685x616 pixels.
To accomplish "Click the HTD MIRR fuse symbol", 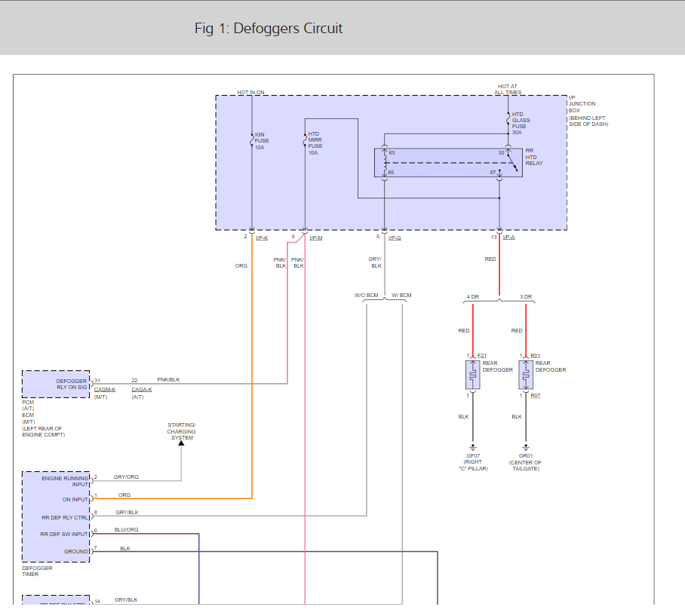I will (x=305, y=140).
